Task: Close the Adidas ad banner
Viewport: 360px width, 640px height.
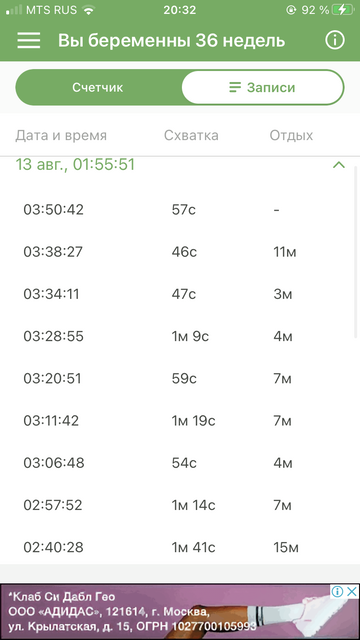Action: pyautogui.click(x=351, y=591)
